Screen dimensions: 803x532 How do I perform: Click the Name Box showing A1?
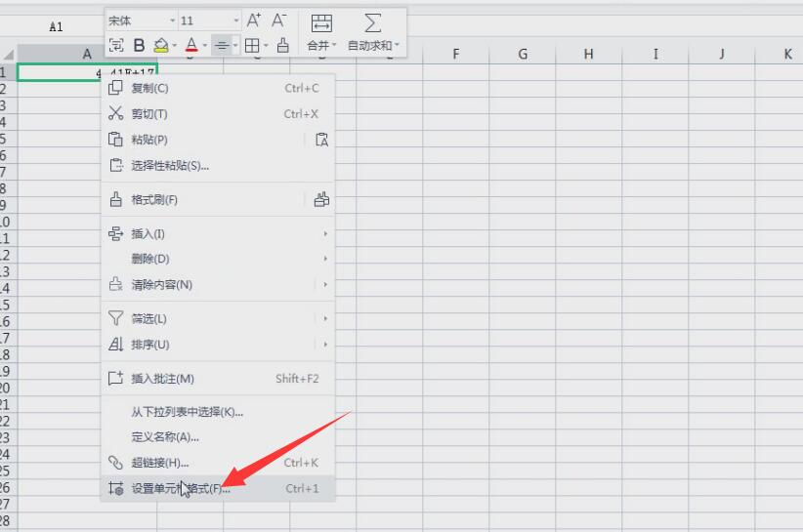(56, 27)
